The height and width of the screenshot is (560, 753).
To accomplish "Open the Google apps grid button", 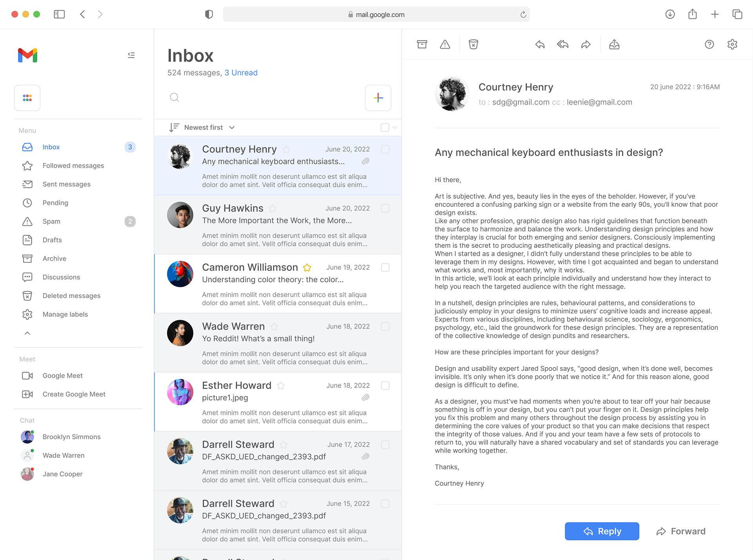I will 27,98.
